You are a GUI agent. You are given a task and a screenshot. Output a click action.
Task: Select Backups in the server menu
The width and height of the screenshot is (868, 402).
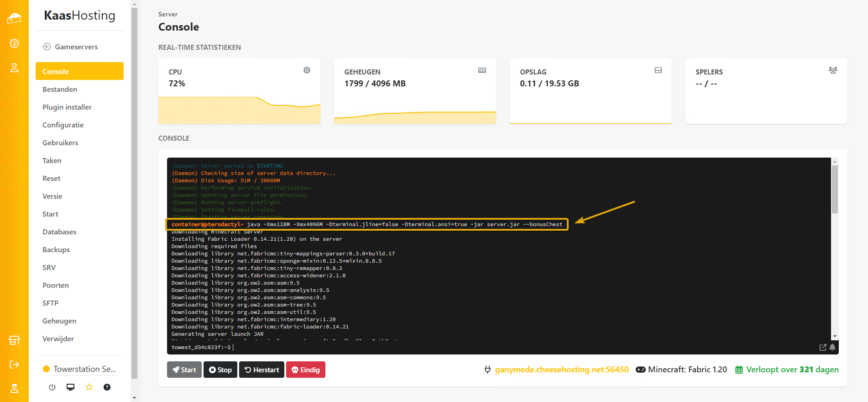tap(56, 249)
